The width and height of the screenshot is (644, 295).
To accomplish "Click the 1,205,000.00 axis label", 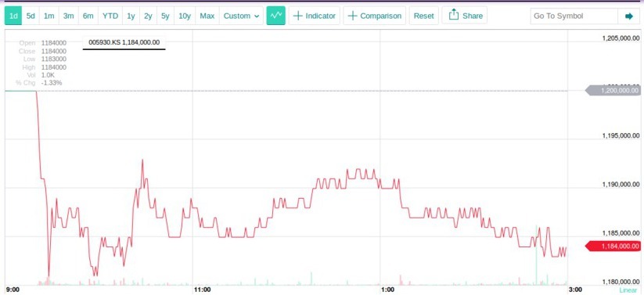I will tap(621, 38).
